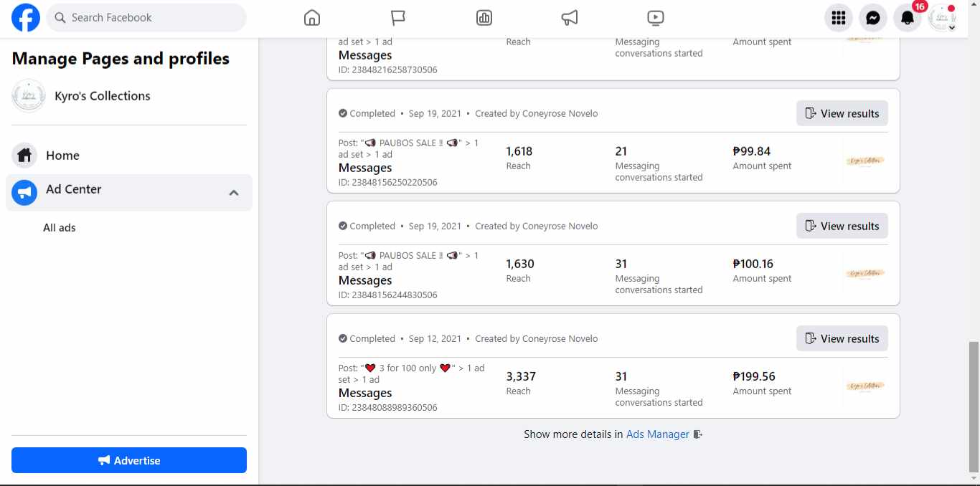Open the account profile dropdown
Screen dimensions: 980x486
point(942,18)
